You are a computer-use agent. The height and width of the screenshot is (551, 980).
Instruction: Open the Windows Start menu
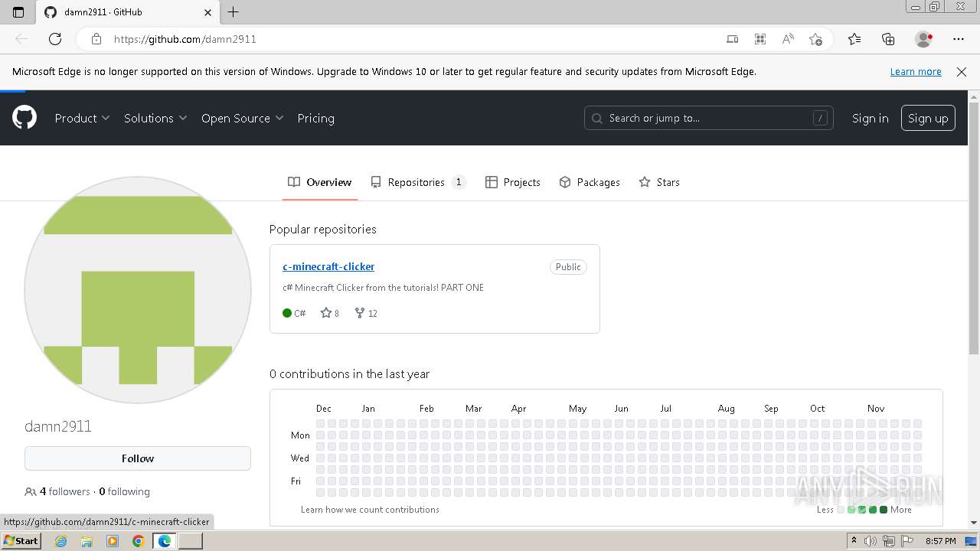click(x=21, y=541)
